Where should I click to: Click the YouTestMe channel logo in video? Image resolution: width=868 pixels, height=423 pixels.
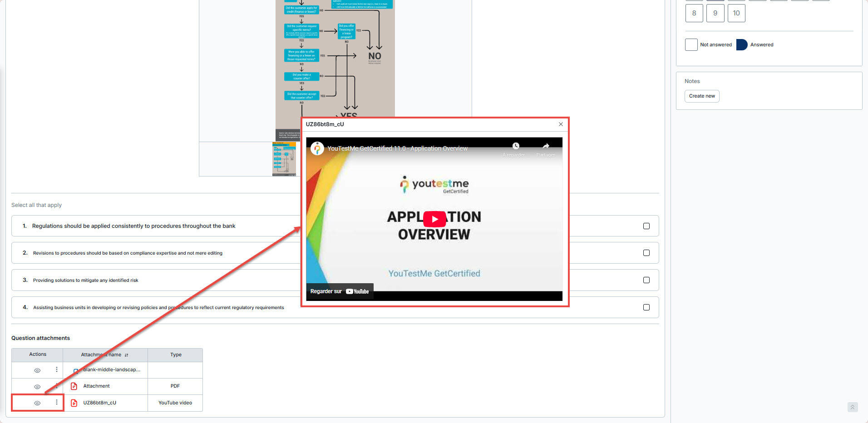(317, 148)
